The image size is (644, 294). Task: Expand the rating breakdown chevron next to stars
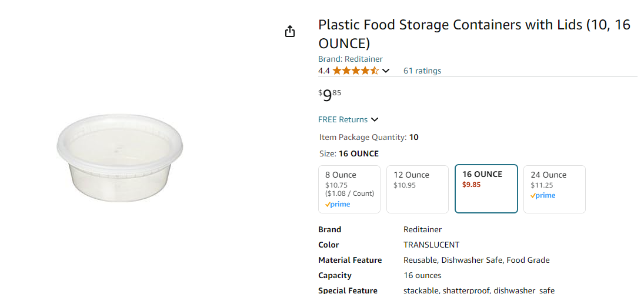(x=386, y=71)
